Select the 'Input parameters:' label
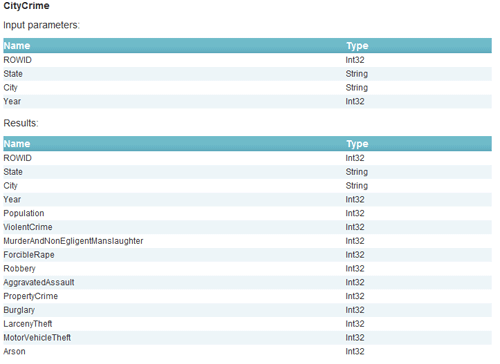The height and width of the screenshot is (364, 500). point(42,25)
